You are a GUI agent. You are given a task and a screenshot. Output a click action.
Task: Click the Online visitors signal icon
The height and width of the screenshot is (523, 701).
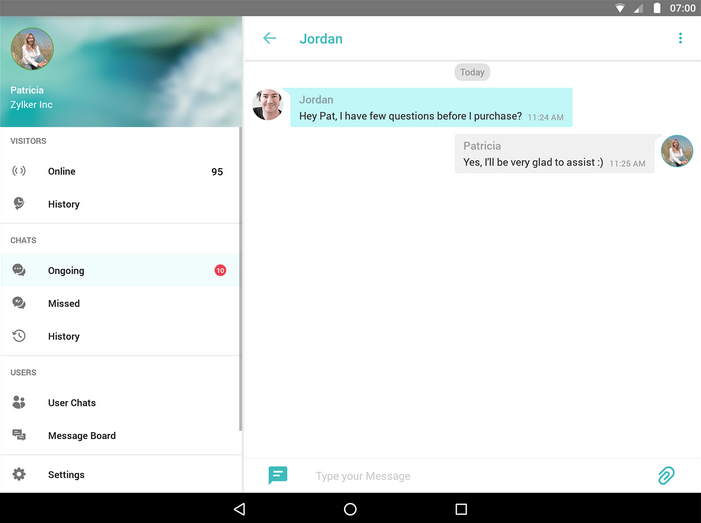coord(19,171)
